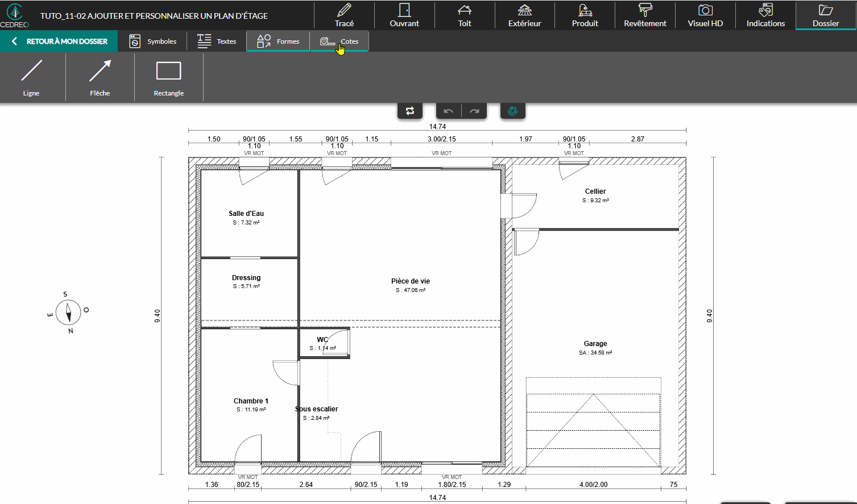This screenshot has height=504, width=857.
Task: Toggle the Cotes dimensions option
Action: click(340, 41)
